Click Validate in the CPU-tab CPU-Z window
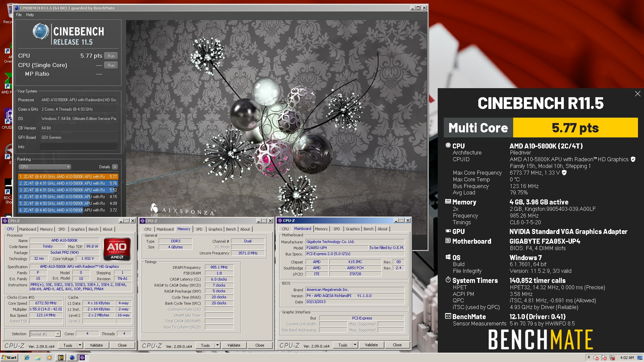 [x=96, y=345]
